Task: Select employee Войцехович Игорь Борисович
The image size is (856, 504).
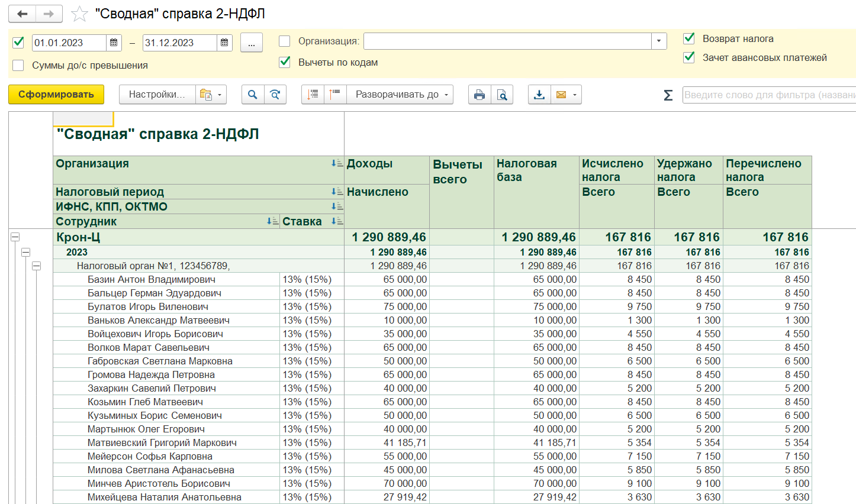Action: pos(155,334)
